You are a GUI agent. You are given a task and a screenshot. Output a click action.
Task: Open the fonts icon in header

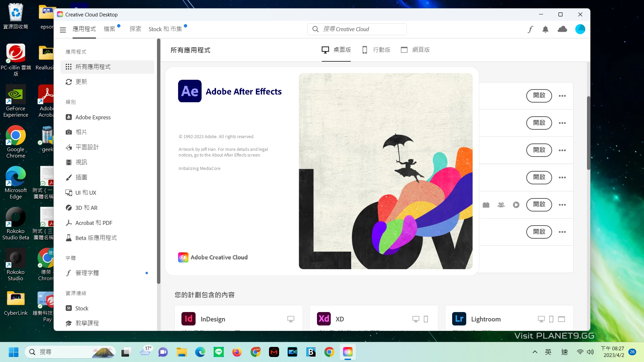pyautogui.click(x=530, y=29)
